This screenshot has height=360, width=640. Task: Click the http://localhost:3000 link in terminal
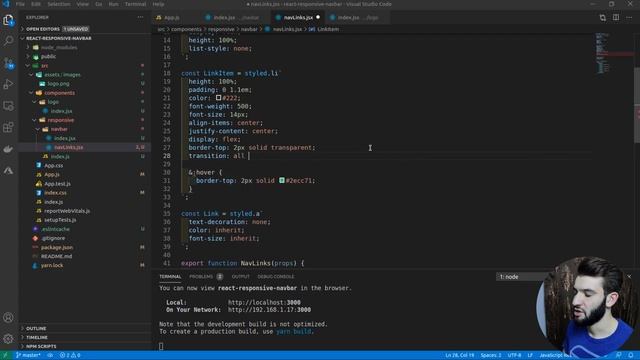pos(264,302)
